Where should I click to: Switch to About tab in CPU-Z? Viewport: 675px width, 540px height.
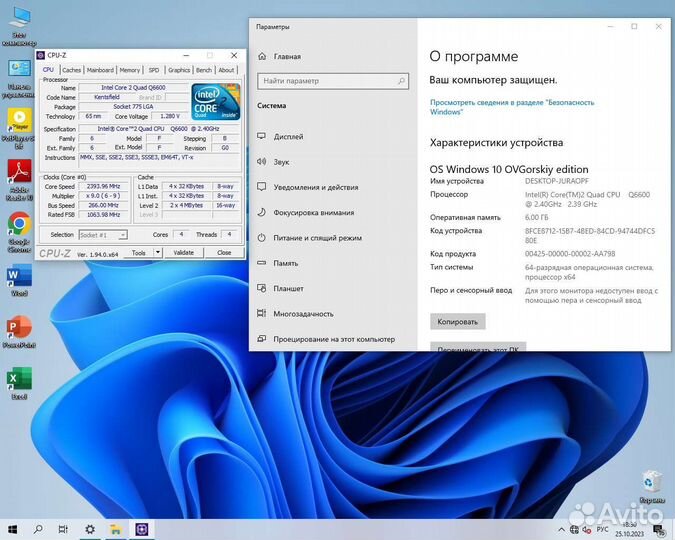[226, 70]
